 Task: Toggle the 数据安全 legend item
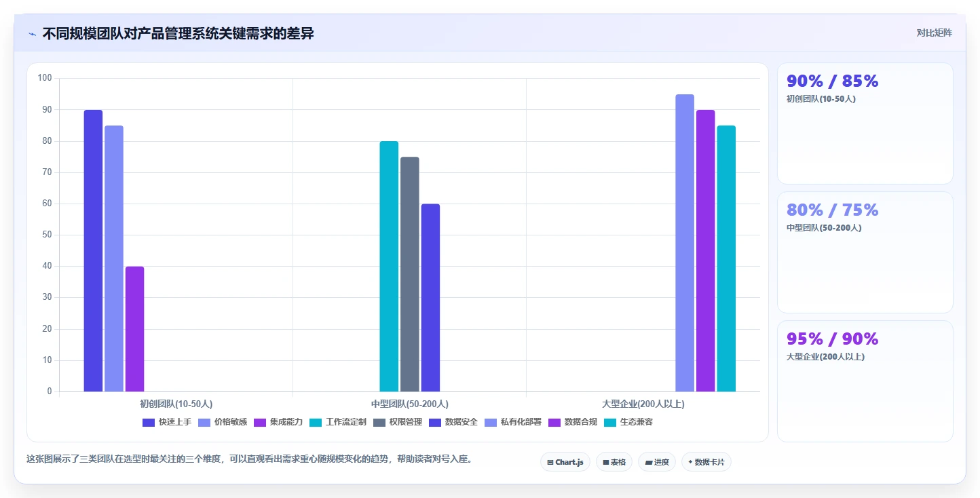453,422
